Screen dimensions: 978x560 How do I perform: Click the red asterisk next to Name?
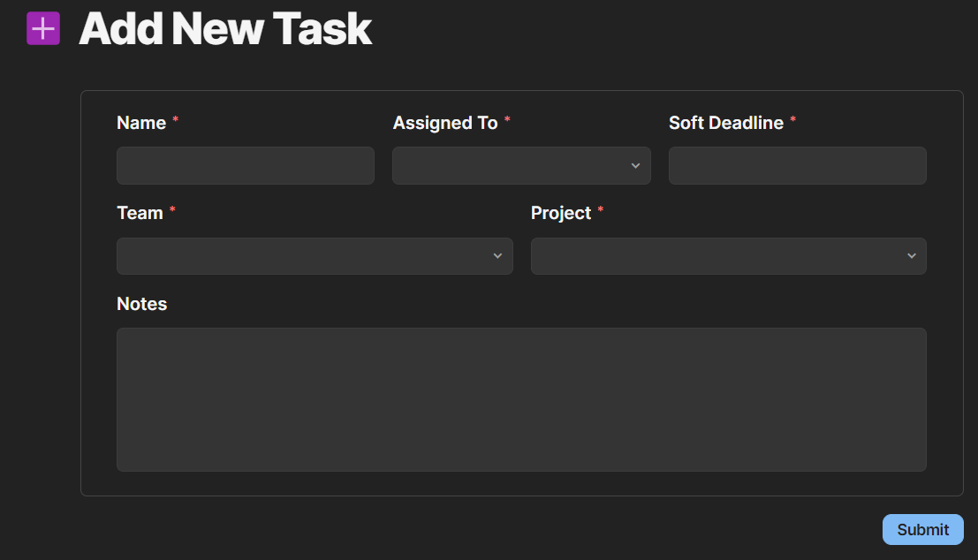coord(175,120)
